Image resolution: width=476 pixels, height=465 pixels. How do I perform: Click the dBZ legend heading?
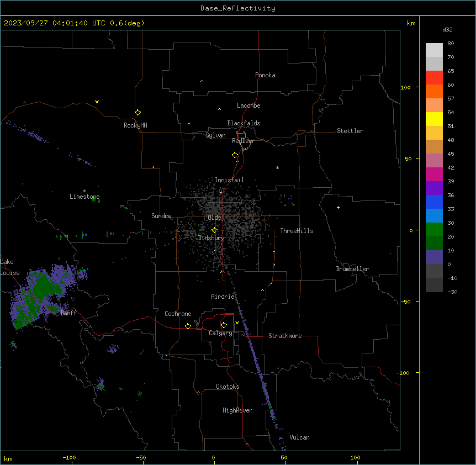[x=447, y=30]
